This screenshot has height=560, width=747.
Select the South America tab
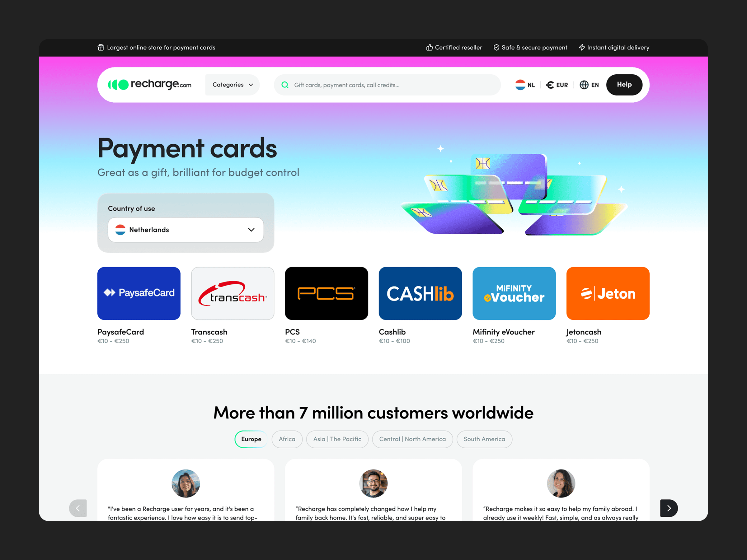point(484,439)
